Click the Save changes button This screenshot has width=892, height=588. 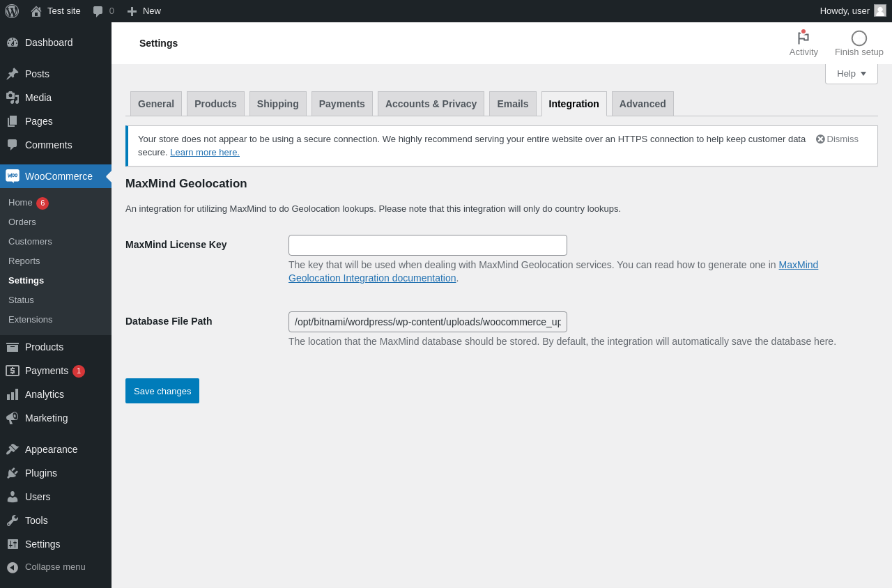click(x=162, y=391)
